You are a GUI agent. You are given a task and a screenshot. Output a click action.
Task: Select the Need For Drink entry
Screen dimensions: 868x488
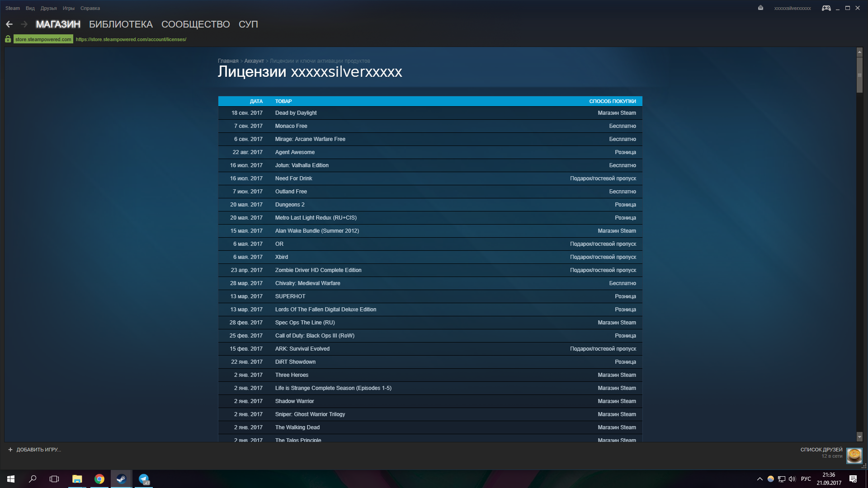pos(430,178)
